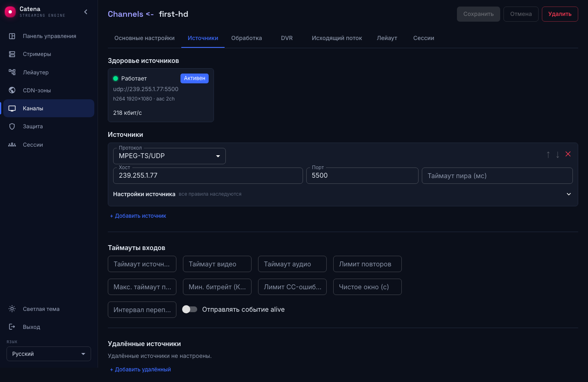The image size is (588, 382).
Task: Focus the Чистое окно (с) field
Action: [x=367, y=287]
